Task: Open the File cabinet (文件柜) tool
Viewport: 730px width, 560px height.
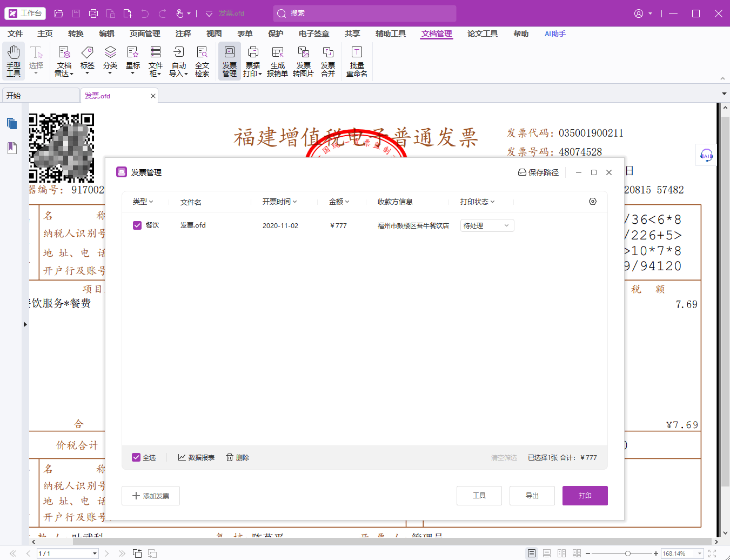Action: [x=156, y=61]
